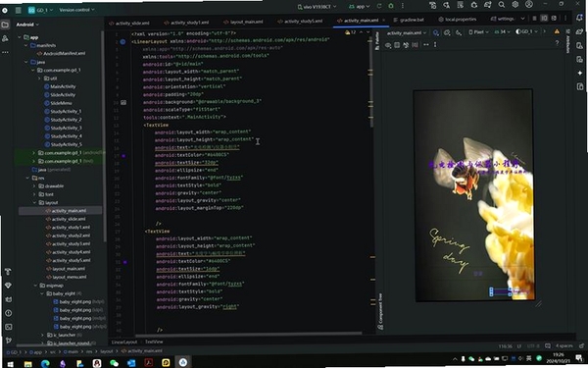Expand the util package in project tree
The image size is (588, 368).
[x=39, y=79]
